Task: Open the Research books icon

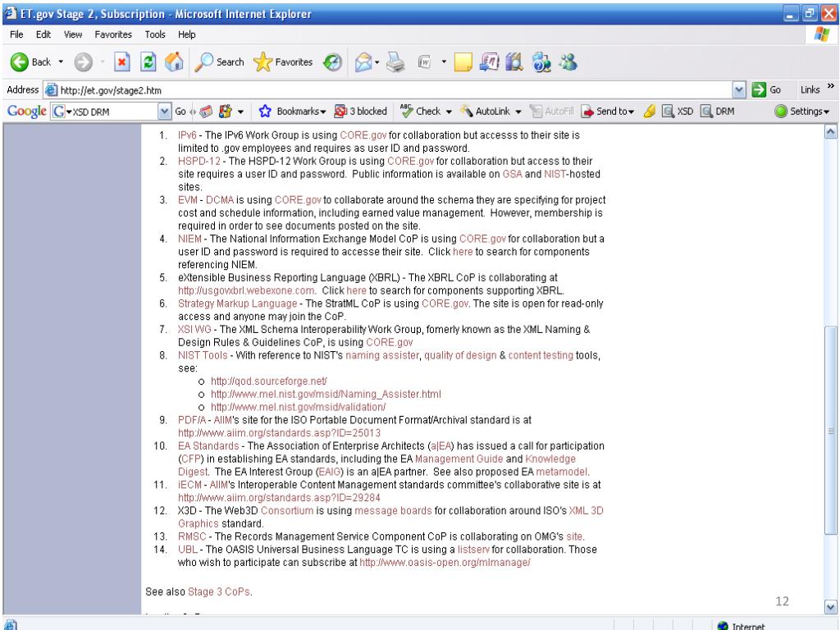Action: (514, 62)
